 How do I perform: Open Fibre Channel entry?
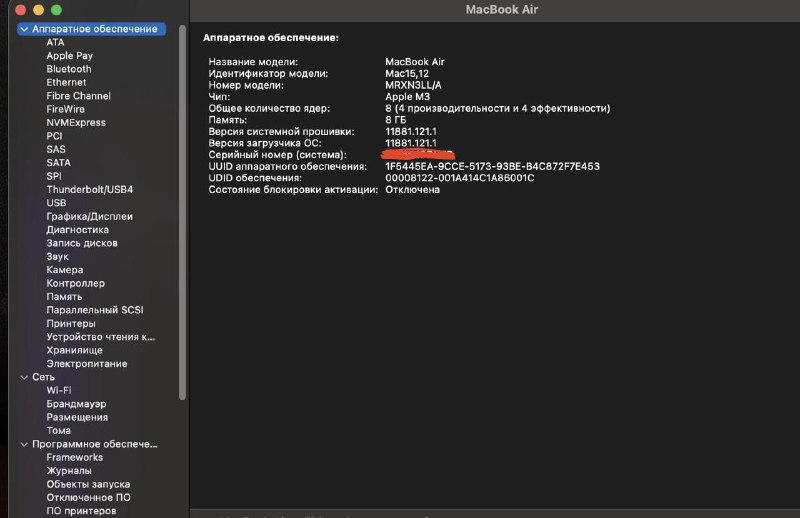click(78, 95)
